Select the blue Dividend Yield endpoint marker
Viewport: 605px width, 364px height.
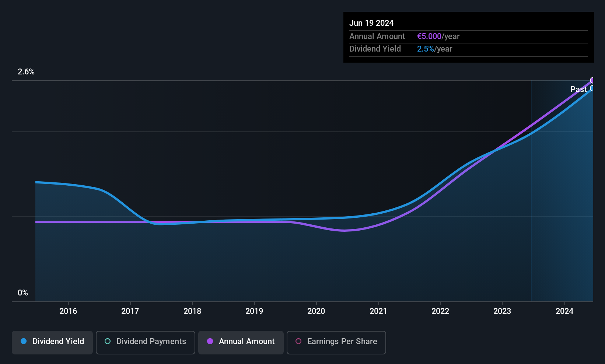(593, 88)
